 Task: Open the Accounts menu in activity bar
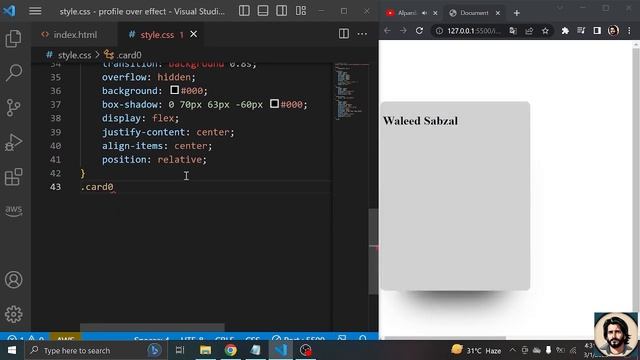pyautogui.click(x=13, y=280)
